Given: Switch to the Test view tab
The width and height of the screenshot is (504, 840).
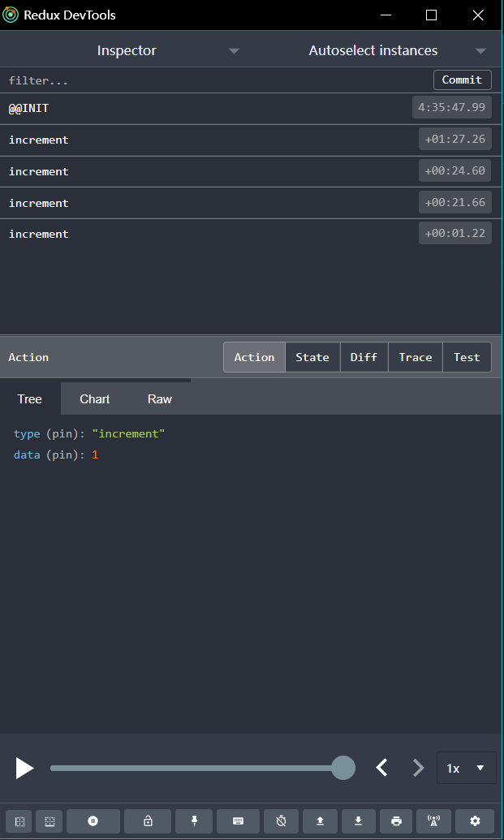Looking at the screenshot, I should click(x=467, y=357).
